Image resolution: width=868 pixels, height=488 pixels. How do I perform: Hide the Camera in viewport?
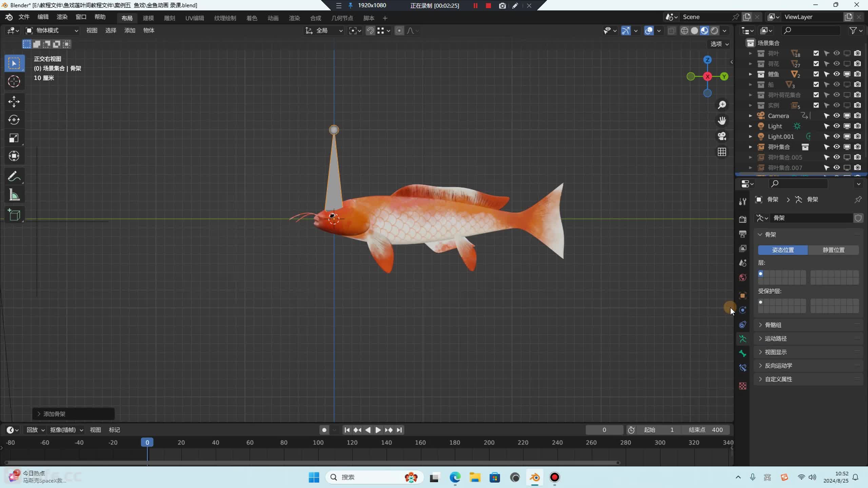pyautogui.click(x=837, y=116)
